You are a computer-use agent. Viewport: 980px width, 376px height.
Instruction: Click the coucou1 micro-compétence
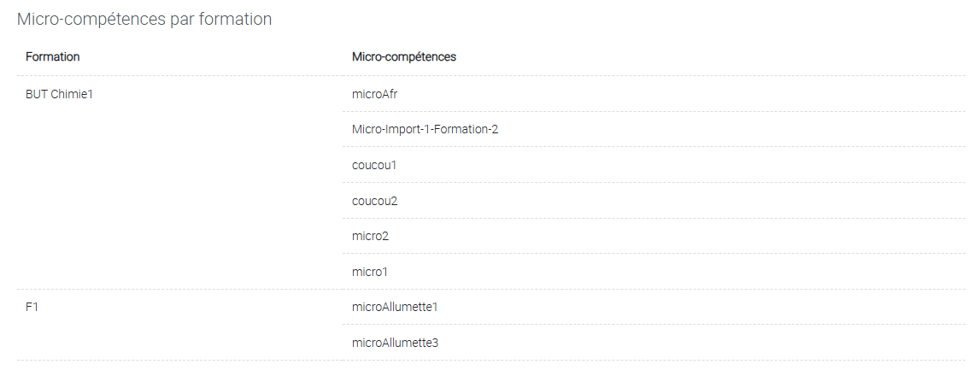tap(373, 165)
